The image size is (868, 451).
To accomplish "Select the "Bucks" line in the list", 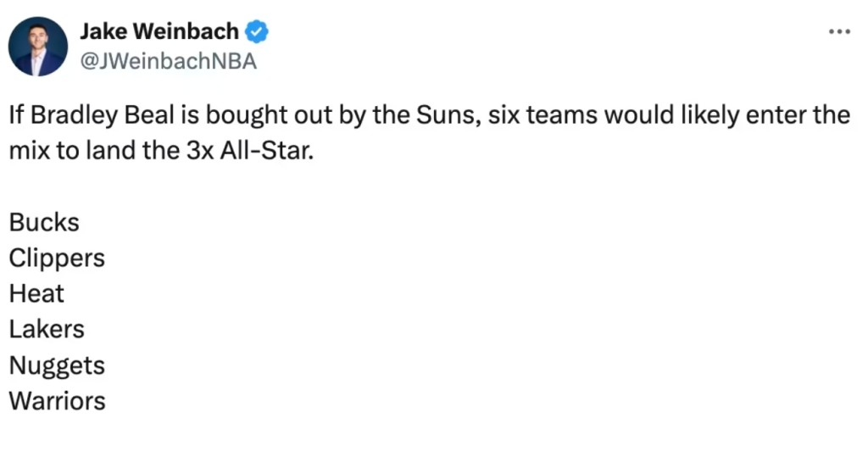I will (44, 223).
